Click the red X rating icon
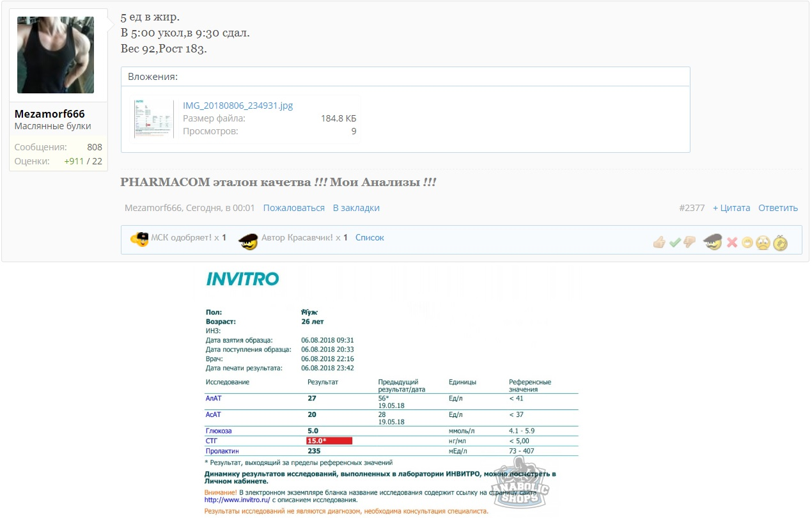812x518 pixels. coord(732,242)
